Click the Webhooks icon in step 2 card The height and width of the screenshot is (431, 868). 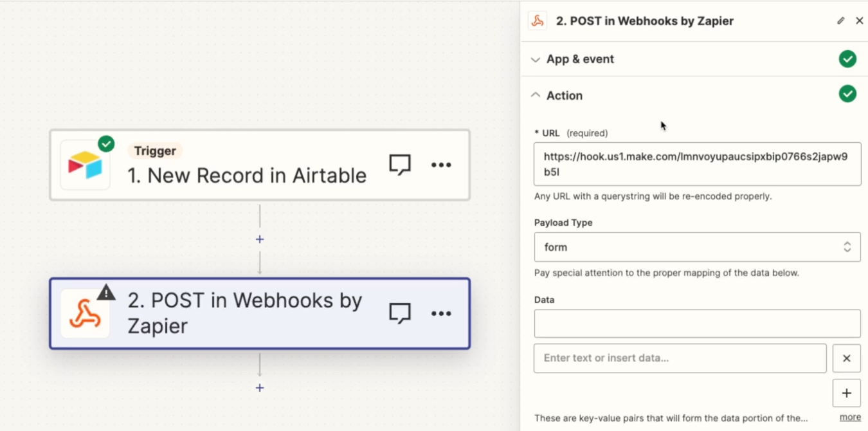tap(86, 314)
